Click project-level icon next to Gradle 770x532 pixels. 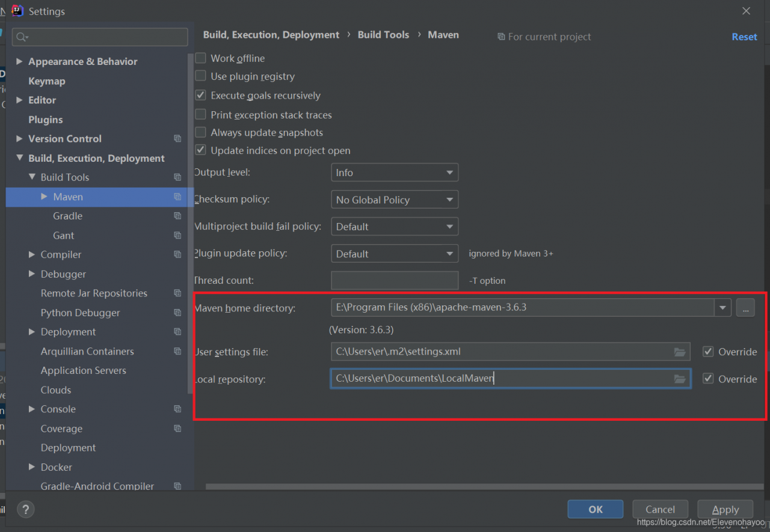click(x=177, y=216)
